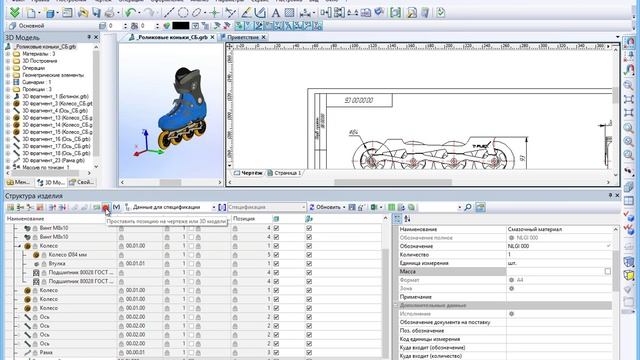Select the Чертёж page tab
The width and height of the screenshot is (640, 360).
pyautogui.click(x=249, y=173)
